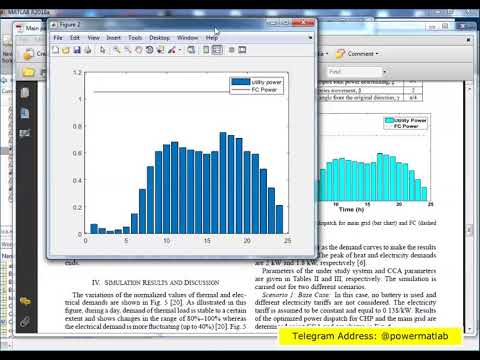The height and width of the screenshot is (360, 480).
Task: Open Desktop menu in Figure 2
Action: click(159, 38)
